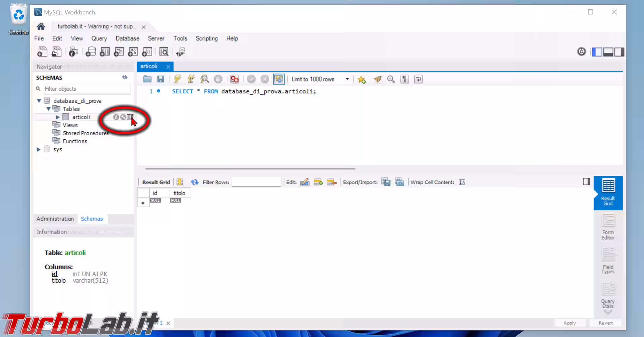
Task: Select the Stored Procedures tree item
Action: point(86,133)
